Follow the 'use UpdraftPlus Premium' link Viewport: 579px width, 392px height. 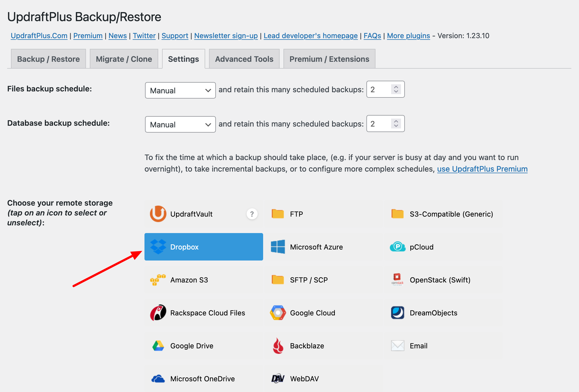[x=482, y=169]
